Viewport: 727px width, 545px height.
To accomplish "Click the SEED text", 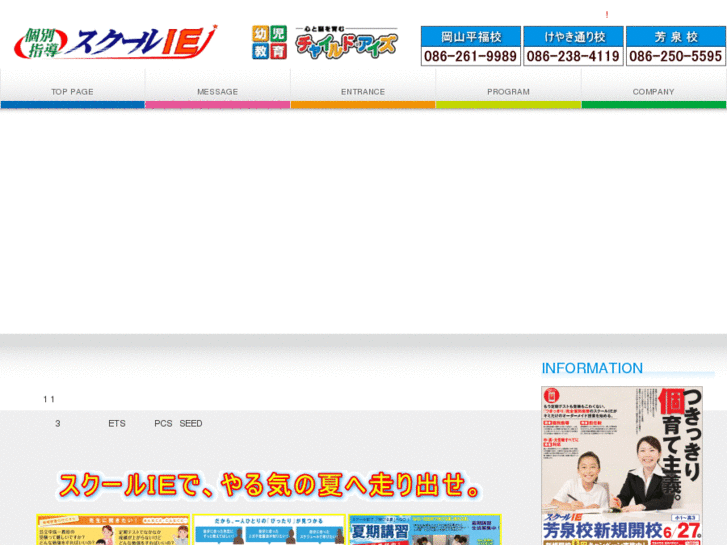I will (x=191, y=423).
